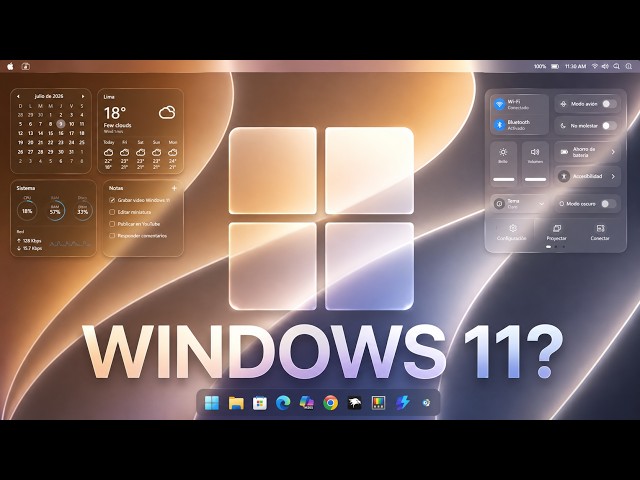This screenshot has width=640, height=480.
Task: Click the Apple logo in top bar
Action: point(11,66)
